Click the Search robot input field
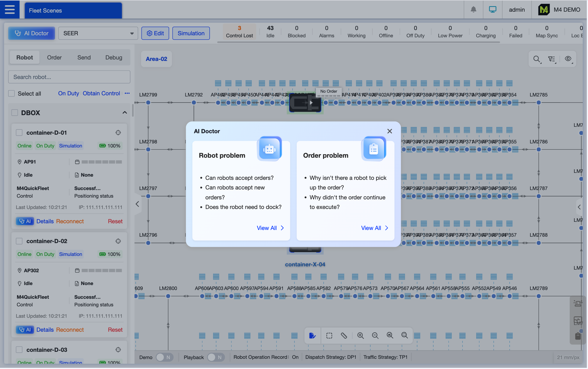Image resolution: width=588 pixels, height=369 pixels. tap(69, 77)
